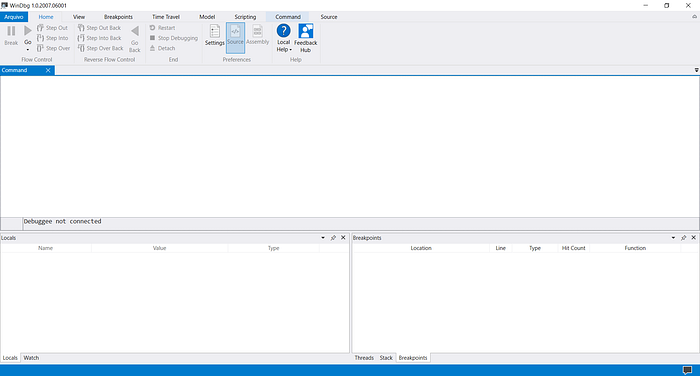Click the Go Back arrow icon

pos(135,31)
